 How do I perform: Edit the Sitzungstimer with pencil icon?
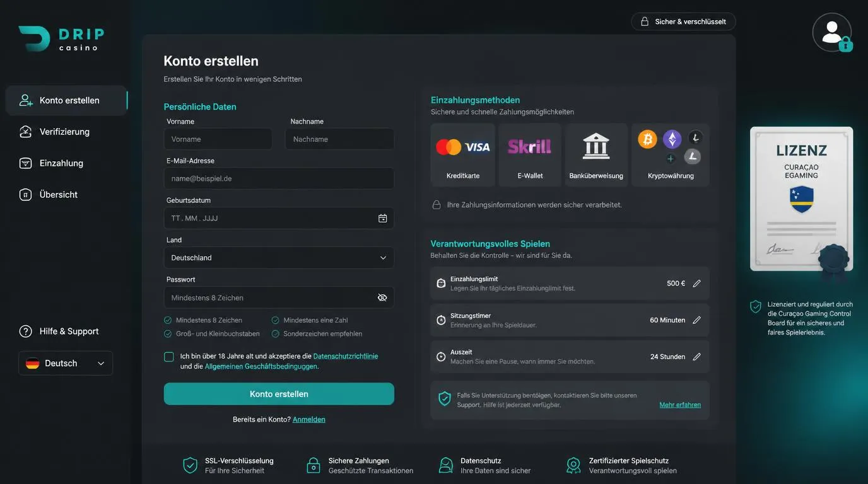pos(696,320)
